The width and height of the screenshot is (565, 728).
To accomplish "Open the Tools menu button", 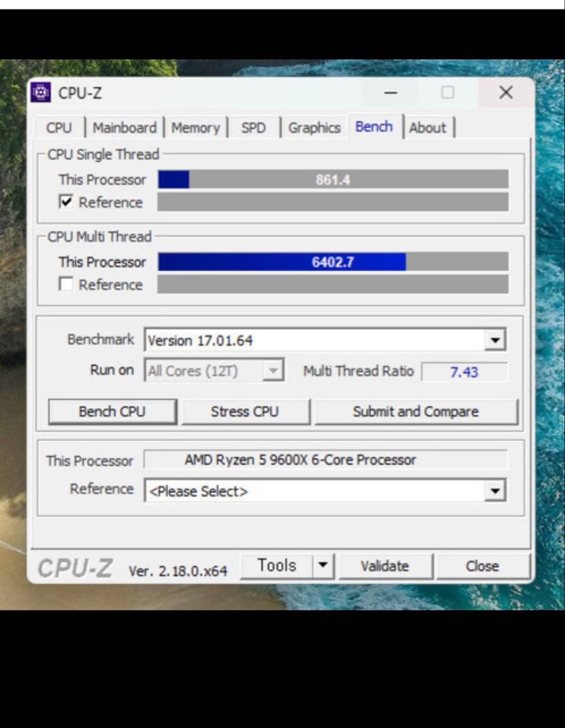I will pyautogui.click(x=276, y=566).
